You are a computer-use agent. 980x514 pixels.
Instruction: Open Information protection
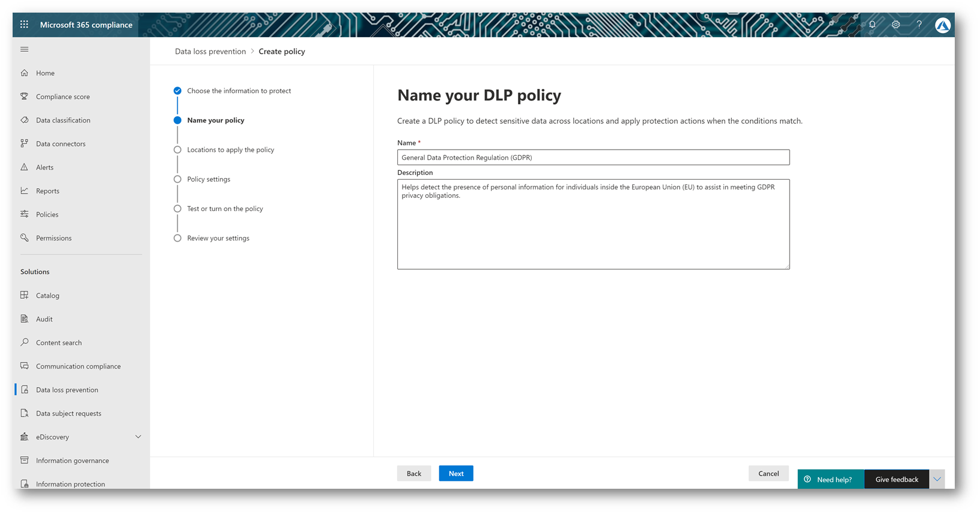(x=70, y=484)
